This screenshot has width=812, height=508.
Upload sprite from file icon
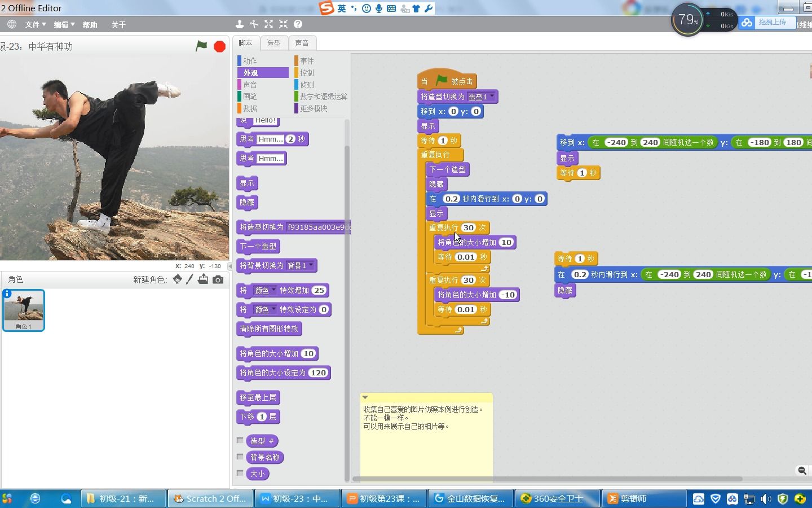pos(203,279)
